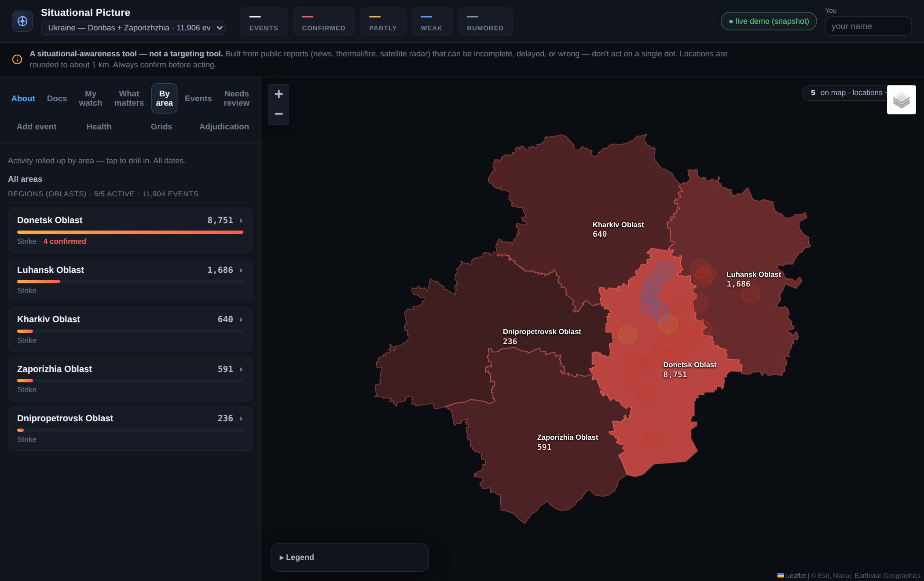Select the By area tab
The width and height of the screenshot is (924, 581).
click(164, 99)
